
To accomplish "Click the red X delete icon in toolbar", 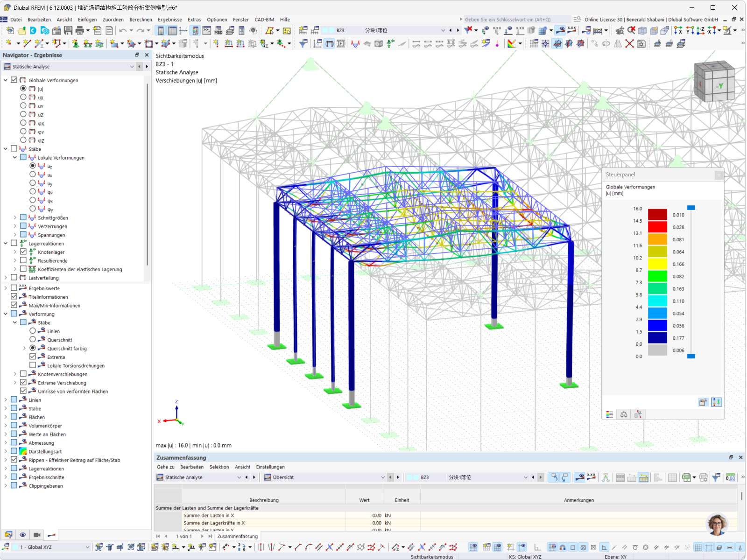I will pos(630,44).
